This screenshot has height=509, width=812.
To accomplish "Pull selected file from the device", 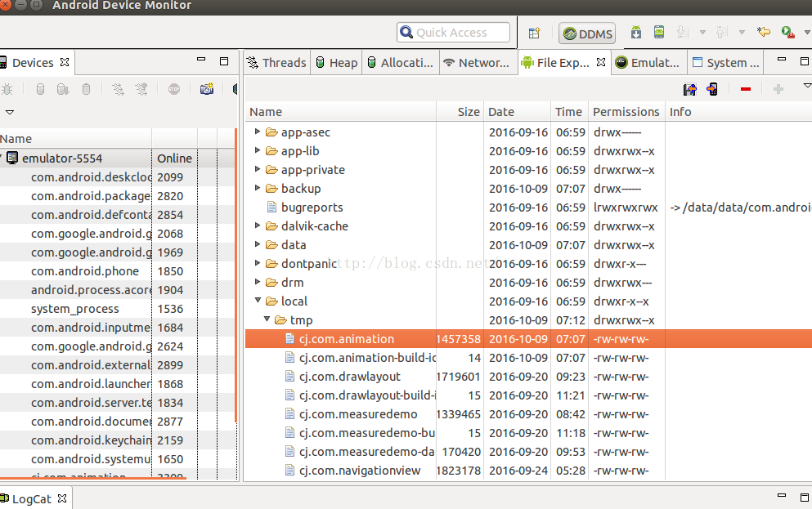I will coord(690,89).
